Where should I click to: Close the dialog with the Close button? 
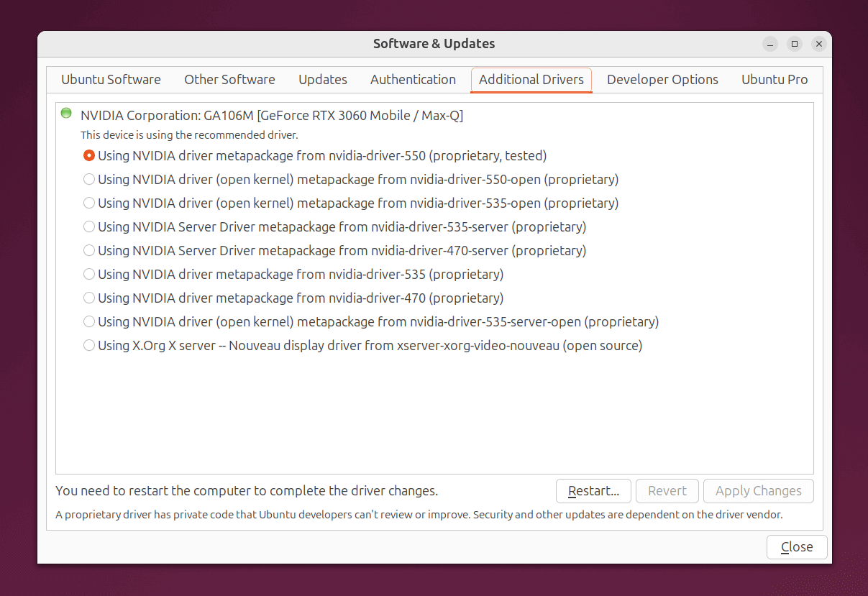coord(797,547)
